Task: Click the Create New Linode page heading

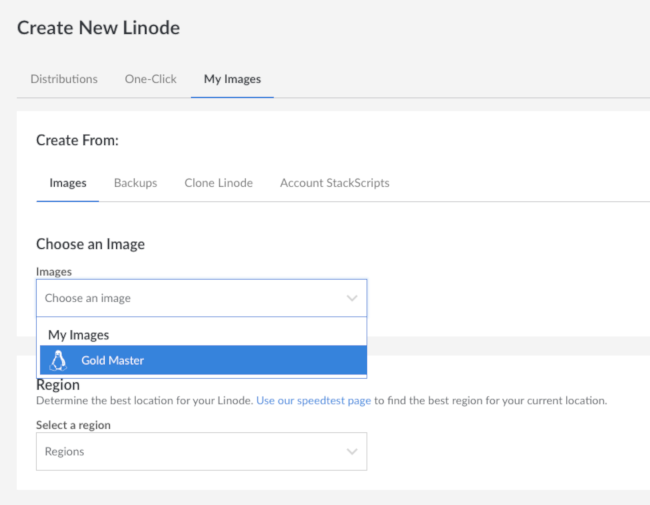Action: click(98, 28)
